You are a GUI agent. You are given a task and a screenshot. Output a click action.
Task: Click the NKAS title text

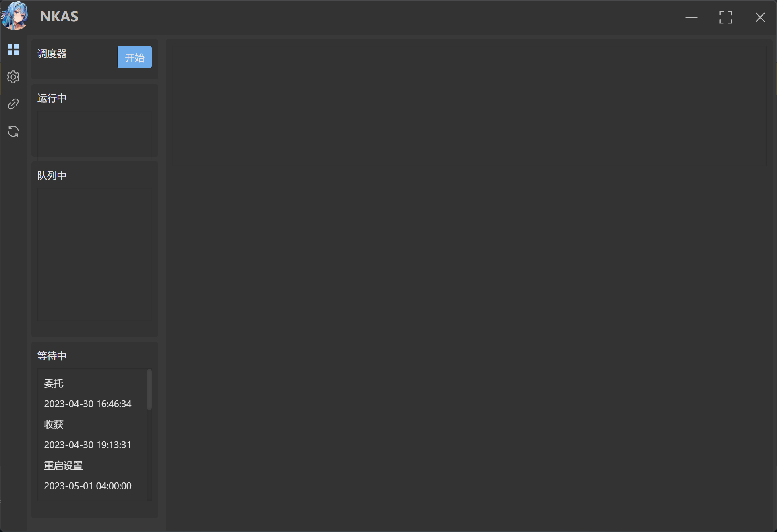(x=59, y=17)
